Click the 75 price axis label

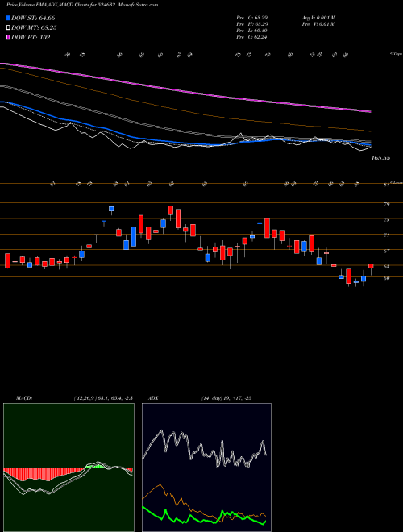tap(386, 219)
